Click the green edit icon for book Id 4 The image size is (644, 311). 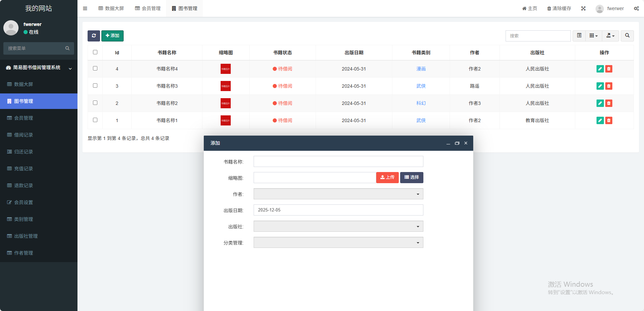click(600, 69)
